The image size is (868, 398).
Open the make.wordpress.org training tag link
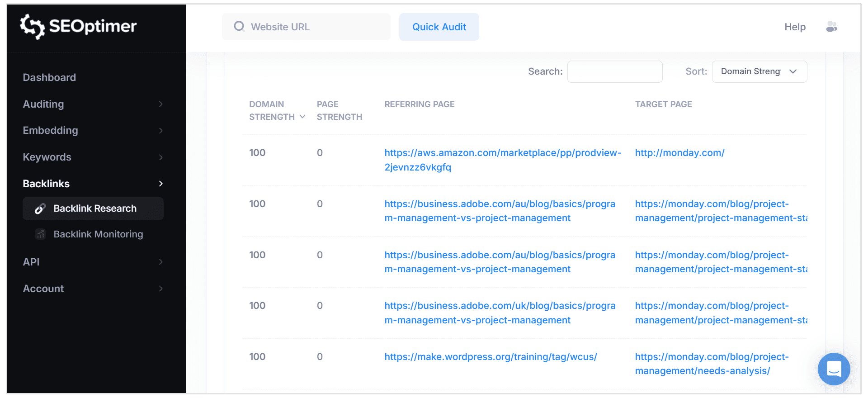coord(491,357)
